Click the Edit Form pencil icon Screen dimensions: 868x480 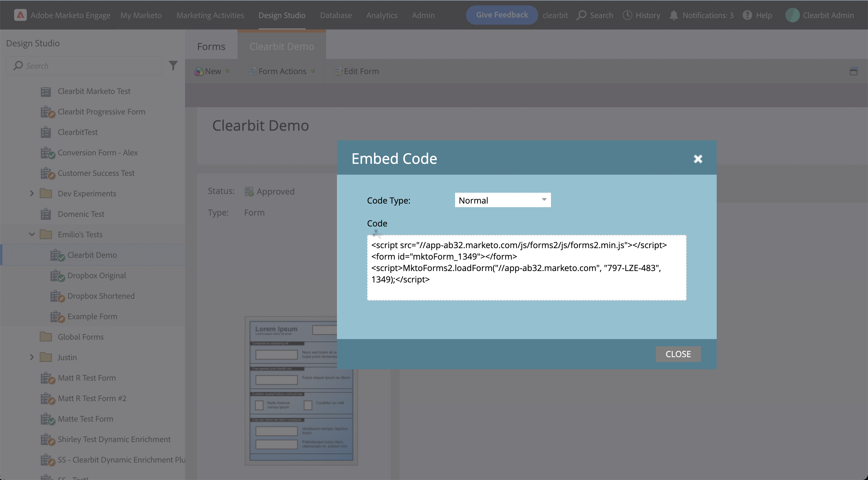click(x=338, y=71)
